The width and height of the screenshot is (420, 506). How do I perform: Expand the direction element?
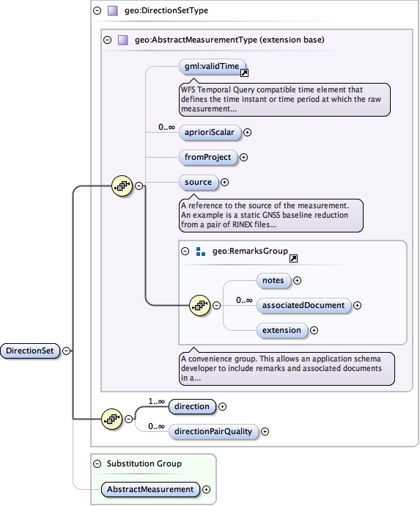point(222,406)
